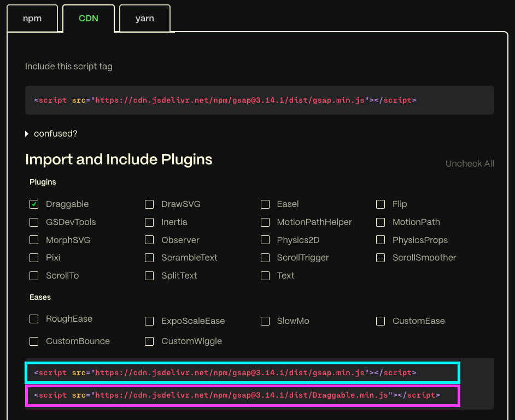Check the DrawSVG plugin box
This screenshot has width=515, height=420.
pyautogui.click(x=149, y=204)
